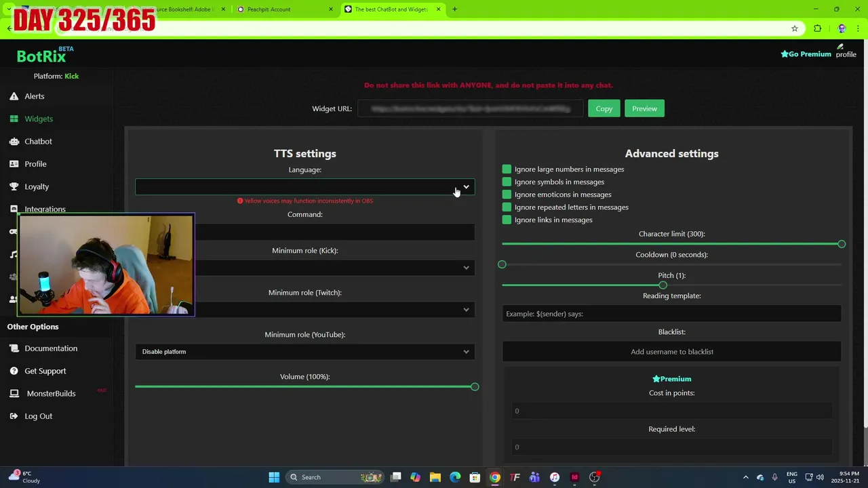Bookmark this page with the star icon
Viewport: 868px width, 488px height.
coord(795,28)
